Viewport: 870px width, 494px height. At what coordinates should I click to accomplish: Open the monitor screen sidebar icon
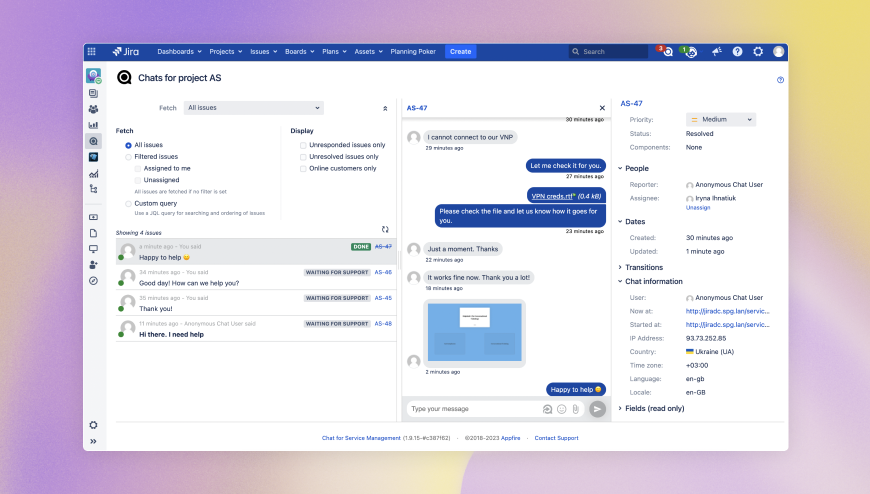pyautogui.click(x=93, y=249)
